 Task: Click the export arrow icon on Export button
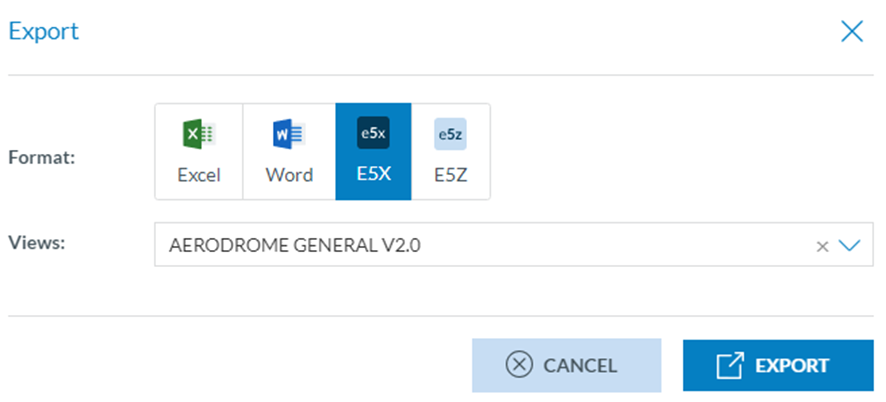730,365
